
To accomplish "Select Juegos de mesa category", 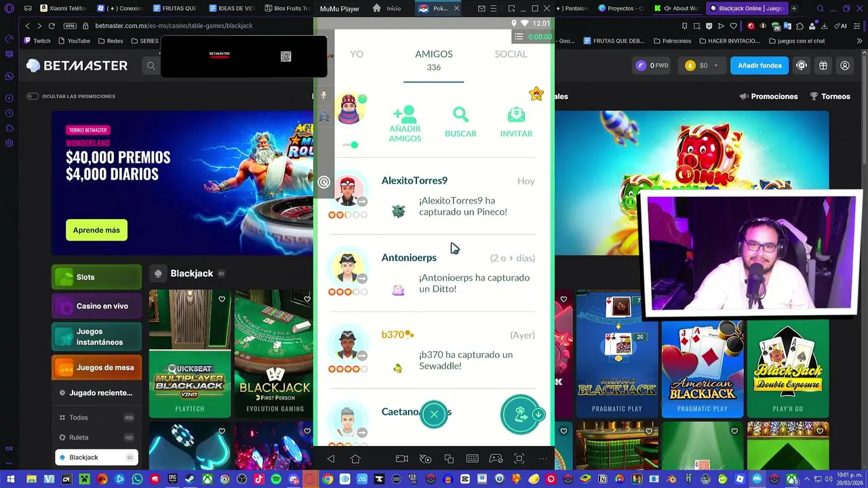I will [96, 368].
